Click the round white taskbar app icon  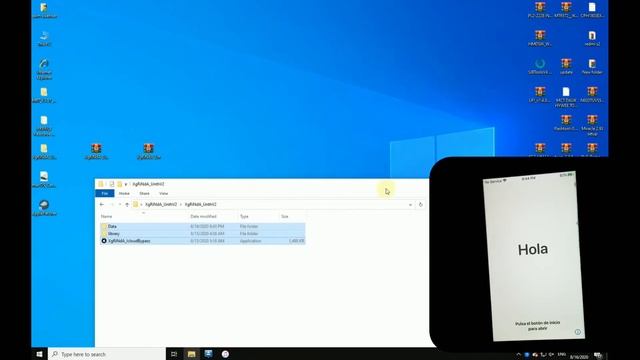[225, 354]
